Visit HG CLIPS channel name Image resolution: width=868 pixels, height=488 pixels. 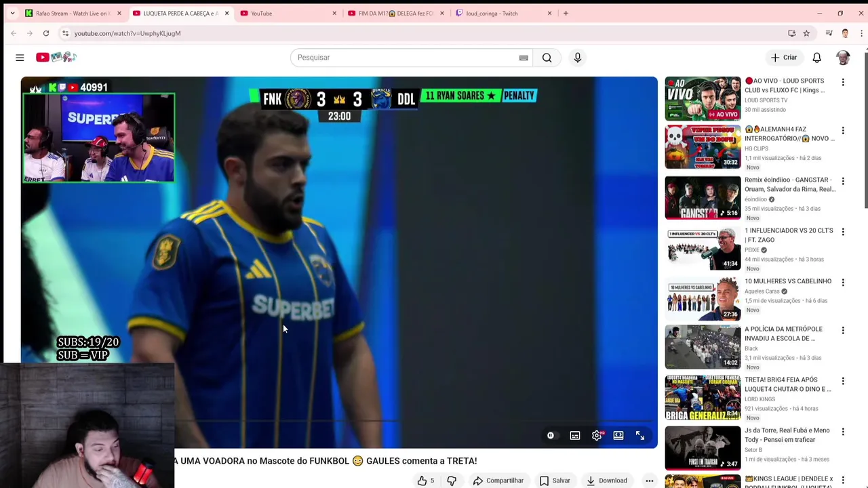tap(757, 148)
